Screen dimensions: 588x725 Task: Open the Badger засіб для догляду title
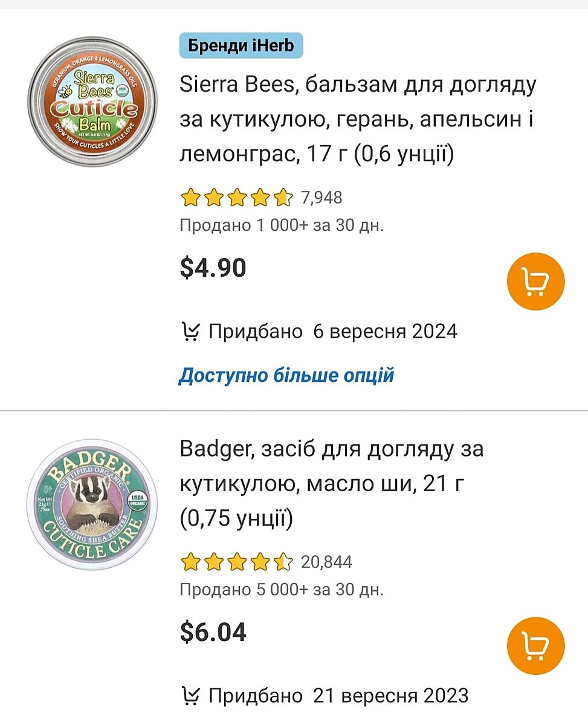[331, 484]
